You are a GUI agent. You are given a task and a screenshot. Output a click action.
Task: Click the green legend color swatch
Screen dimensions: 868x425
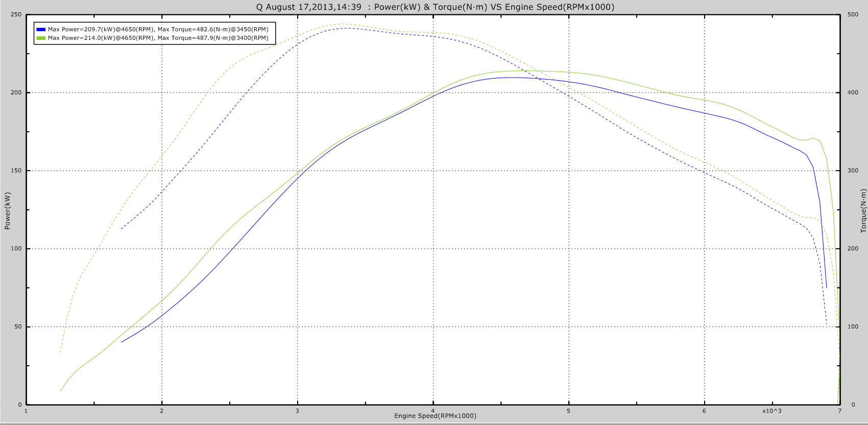pyautogui.click(x=41, y=38)
